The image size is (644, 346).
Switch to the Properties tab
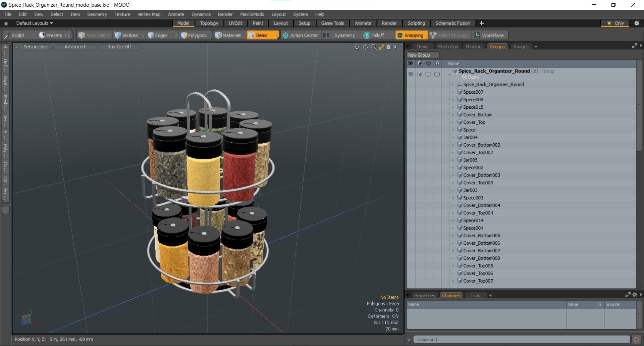[424, 295]
